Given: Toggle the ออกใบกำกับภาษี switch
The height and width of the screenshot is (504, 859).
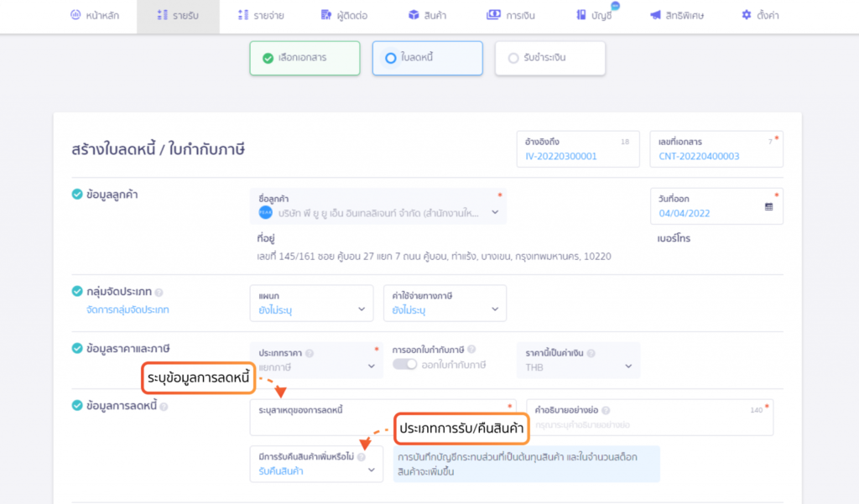Looking at the screenshot, I should [x=405, y=364].
